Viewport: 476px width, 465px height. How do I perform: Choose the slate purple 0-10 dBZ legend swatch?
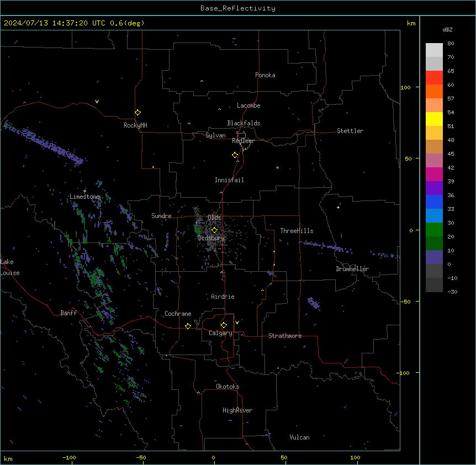434,257
